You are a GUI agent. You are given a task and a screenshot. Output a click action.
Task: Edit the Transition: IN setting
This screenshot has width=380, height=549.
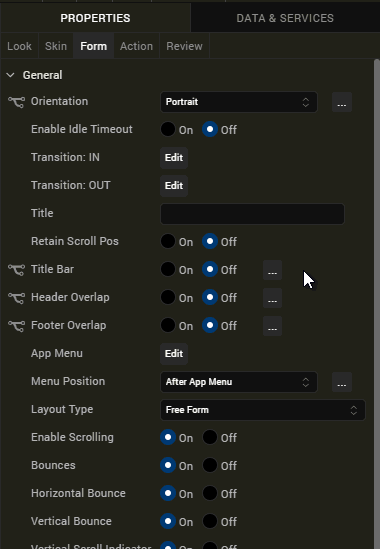point(174,158)
